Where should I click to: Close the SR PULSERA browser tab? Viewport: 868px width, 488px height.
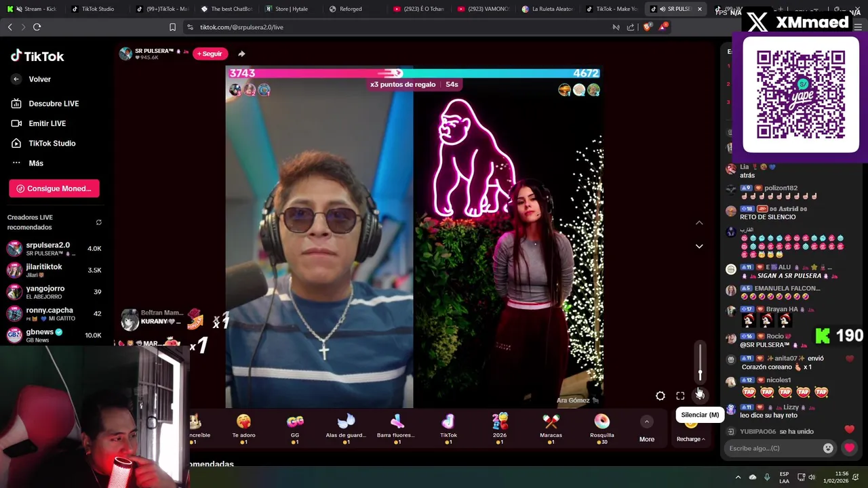(699, 9)
